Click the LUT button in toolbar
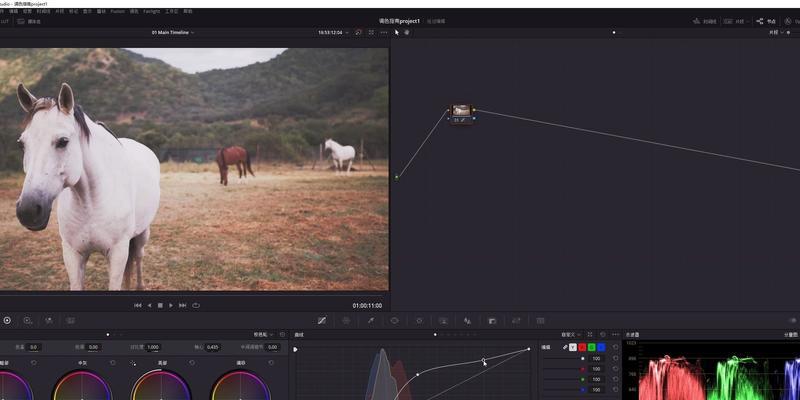800x400 pixels. [5, 21]
